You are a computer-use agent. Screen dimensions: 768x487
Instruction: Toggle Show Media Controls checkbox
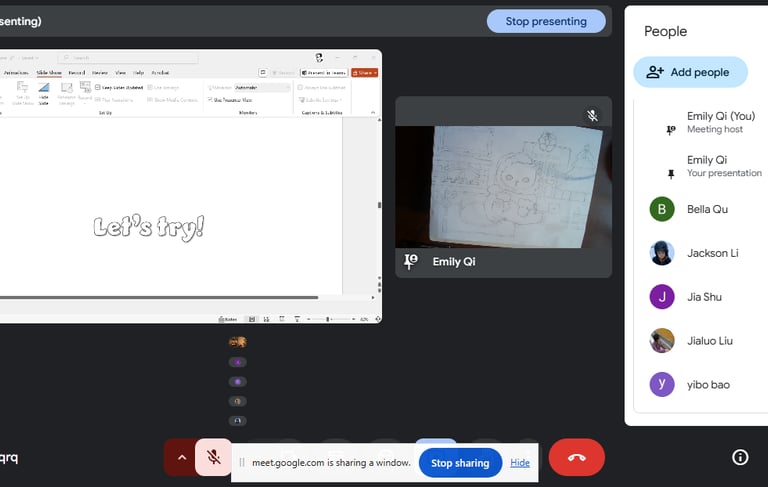pos(150,99)
